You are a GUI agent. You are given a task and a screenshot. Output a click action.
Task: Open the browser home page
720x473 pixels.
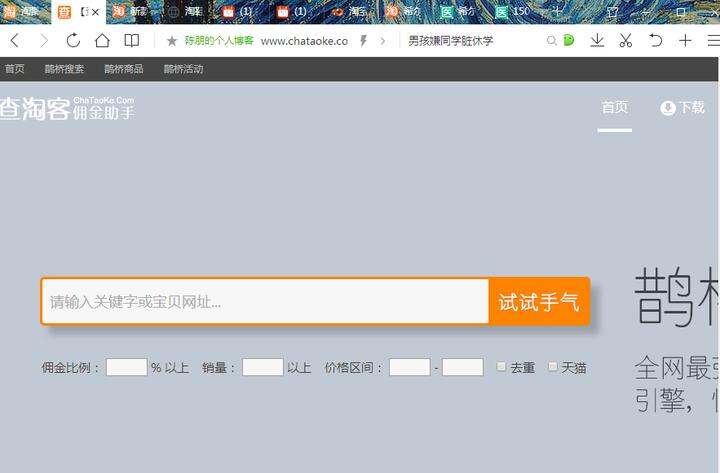coord(102,41)
